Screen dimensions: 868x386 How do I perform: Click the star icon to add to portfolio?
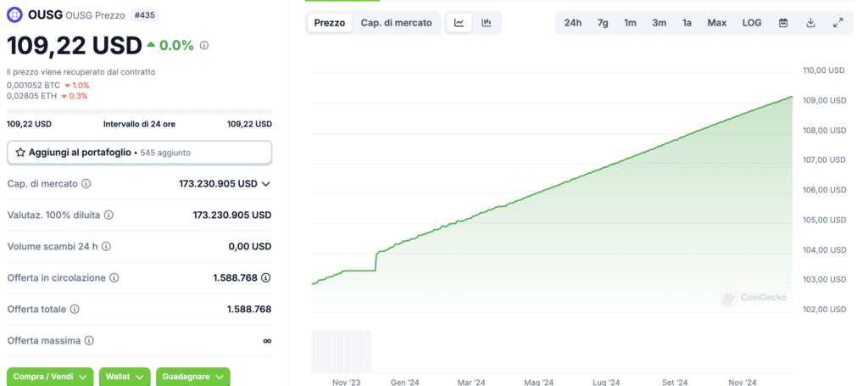tap(20, 153)
